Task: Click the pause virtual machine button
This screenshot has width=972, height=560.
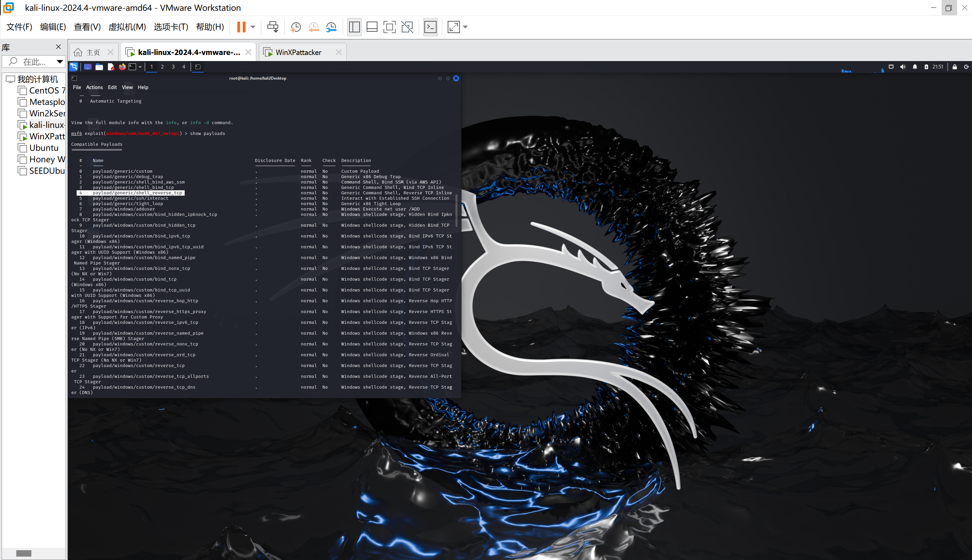Action: coord(241,27)
